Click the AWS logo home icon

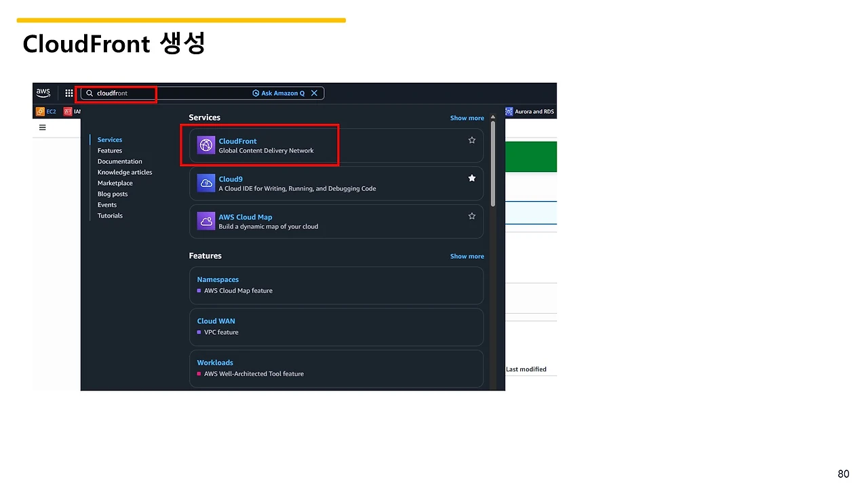click(x=43, y=93)
